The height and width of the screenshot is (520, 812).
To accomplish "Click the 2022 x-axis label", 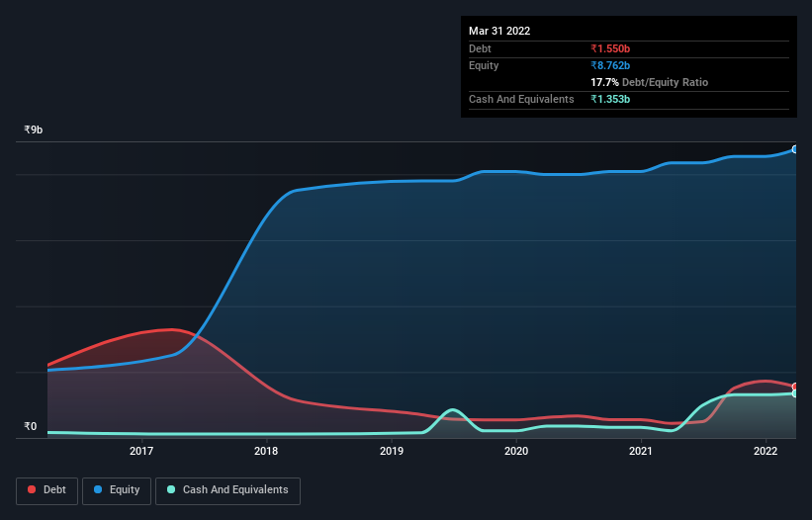I will tap(766, 451).
